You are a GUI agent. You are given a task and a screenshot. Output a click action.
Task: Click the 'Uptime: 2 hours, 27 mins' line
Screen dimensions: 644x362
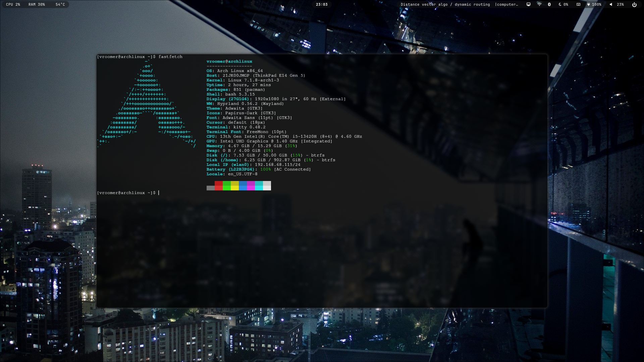pyautogui.click(x=239, y=85)
